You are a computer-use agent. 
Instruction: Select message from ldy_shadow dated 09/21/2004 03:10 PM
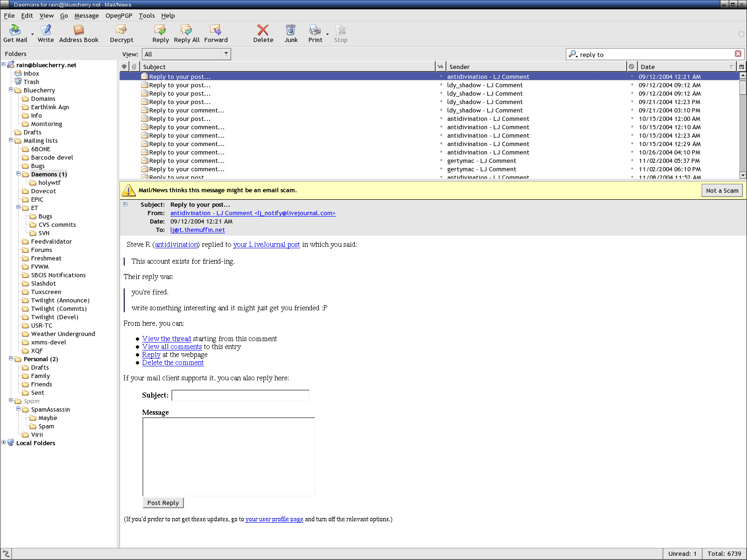(430, 110)
